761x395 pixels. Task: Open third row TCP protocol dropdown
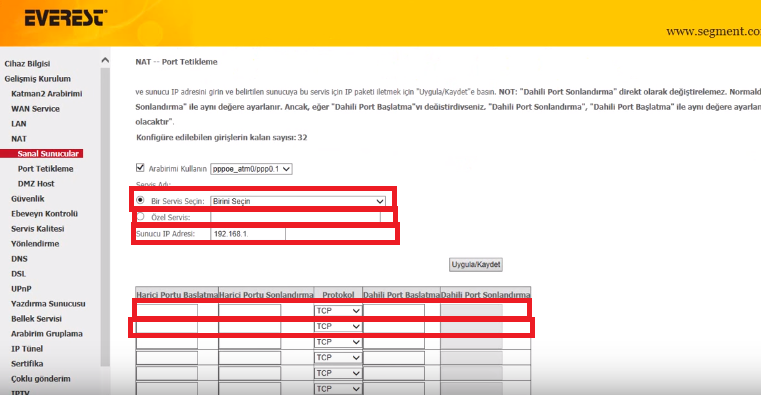click(x=338, y=342)
